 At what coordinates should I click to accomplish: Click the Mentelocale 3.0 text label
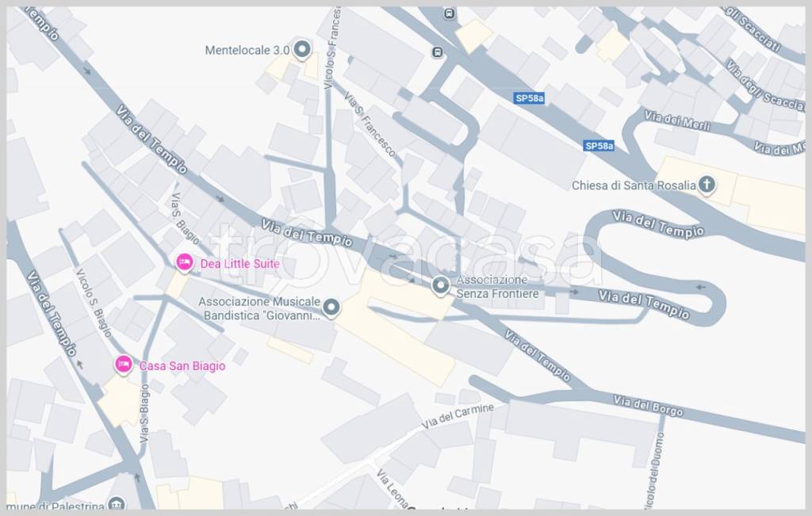247,50
